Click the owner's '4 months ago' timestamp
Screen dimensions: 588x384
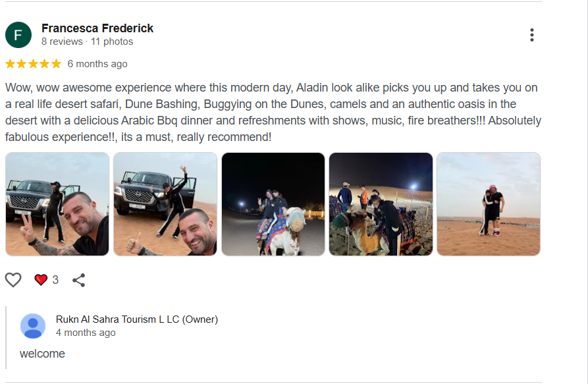[x=86, y=333]
